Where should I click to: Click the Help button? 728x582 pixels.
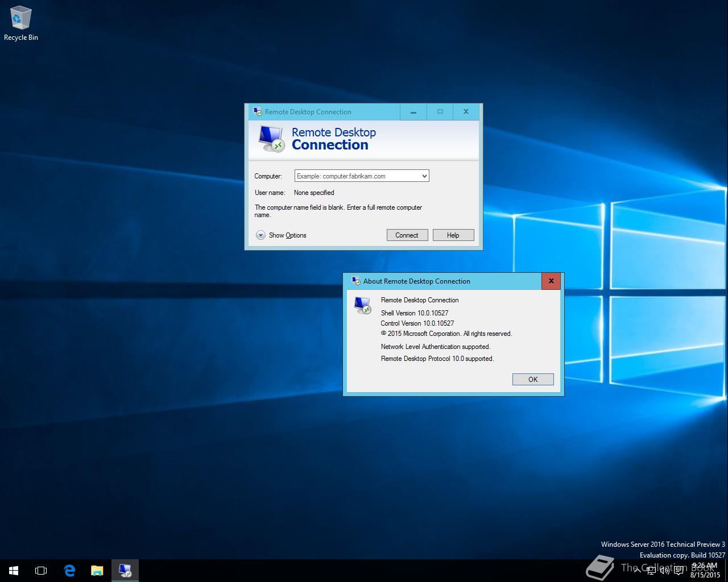pos(453,235)
